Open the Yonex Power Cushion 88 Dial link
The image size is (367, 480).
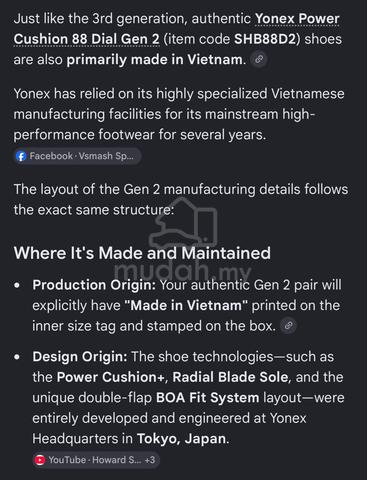(297, 19)
